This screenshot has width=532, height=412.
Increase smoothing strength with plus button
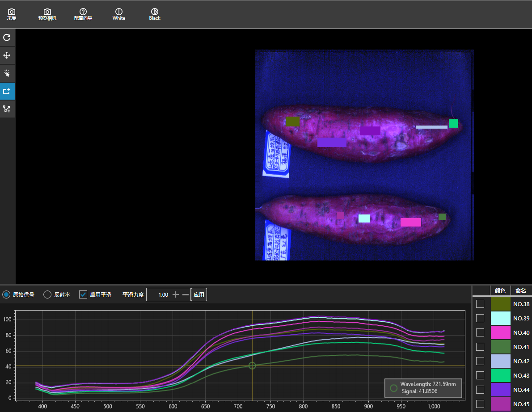(x=176, y=295)
